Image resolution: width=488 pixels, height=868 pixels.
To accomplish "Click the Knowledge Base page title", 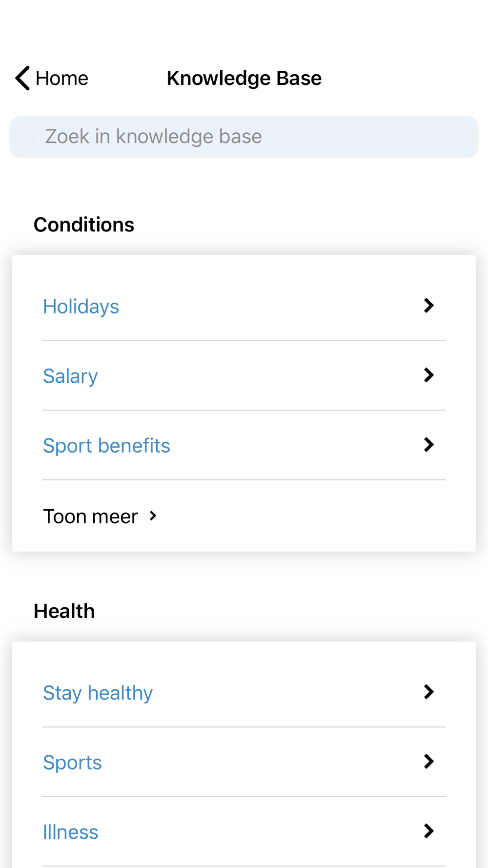I will 244,78.
